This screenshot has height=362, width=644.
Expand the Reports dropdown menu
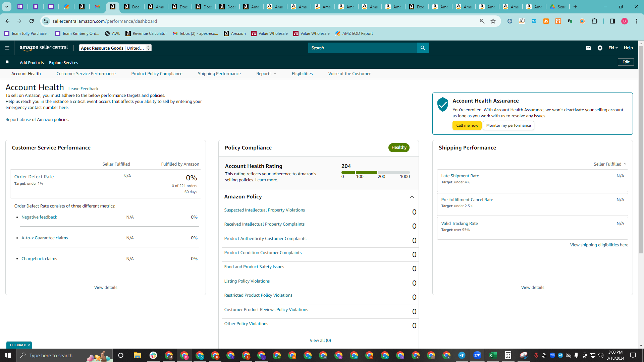(x=266, y=74)
